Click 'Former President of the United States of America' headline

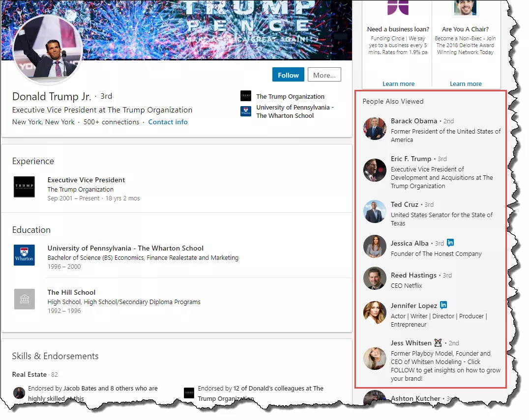446,136
